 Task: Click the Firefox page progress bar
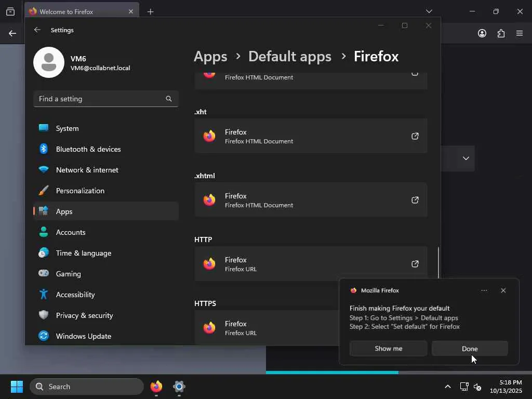point(399,372)
